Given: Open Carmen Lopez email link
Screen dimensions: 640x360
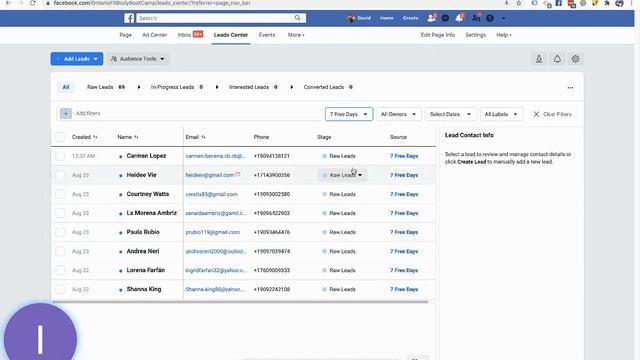Looking at the screenshot, I should point(216,156).
